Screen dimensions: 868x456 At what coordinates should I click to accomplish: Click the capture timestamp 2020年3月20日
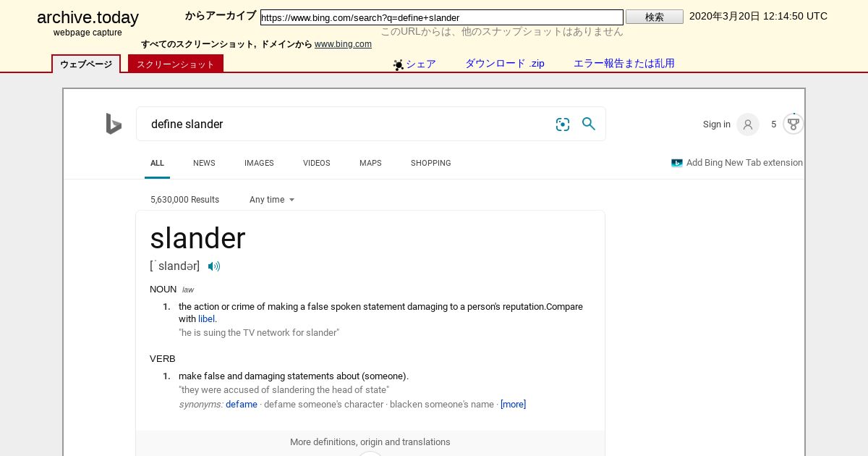point(758,16)
